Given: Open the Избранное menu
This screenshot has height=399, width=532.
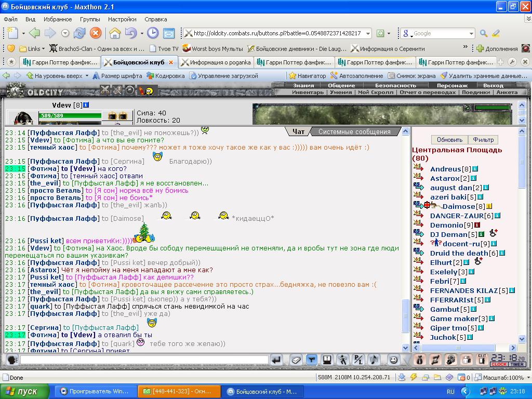Looking at the screenshot, I should click(x=58, y=19).
